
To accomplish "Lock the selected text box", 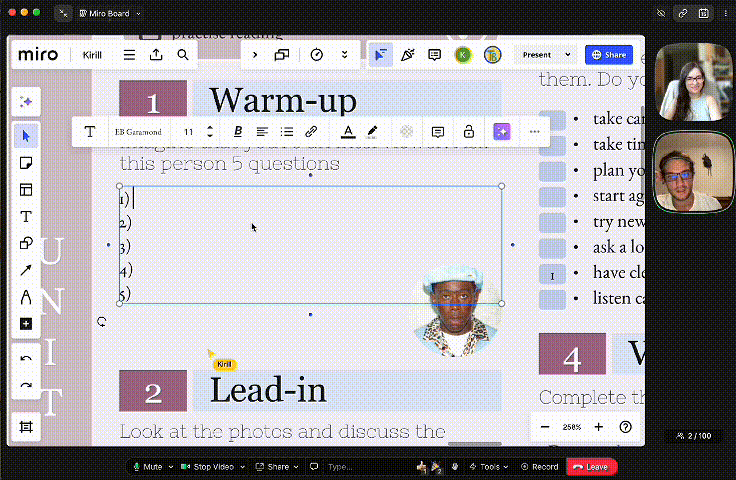I will (468, 132).
